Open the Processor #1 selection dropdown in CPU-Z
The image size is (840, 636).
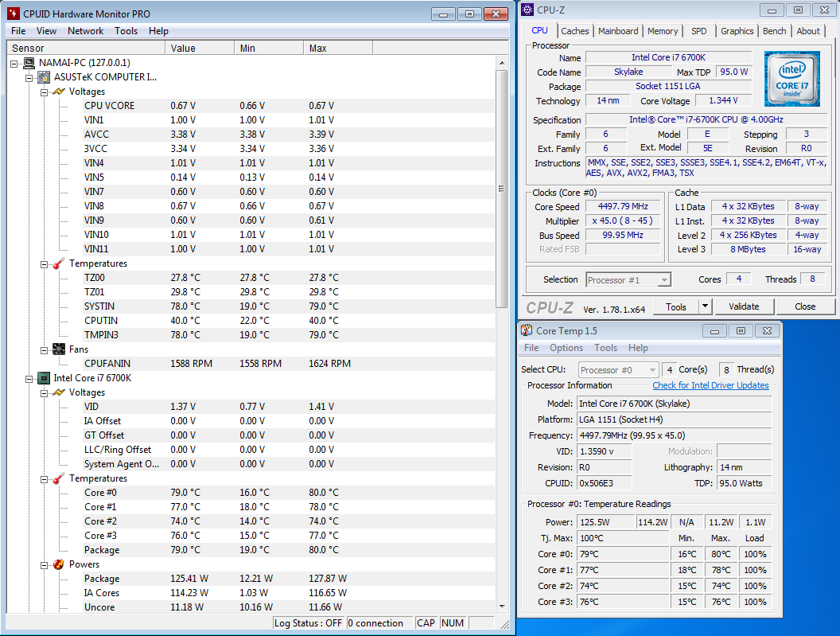tap(664, 280)
